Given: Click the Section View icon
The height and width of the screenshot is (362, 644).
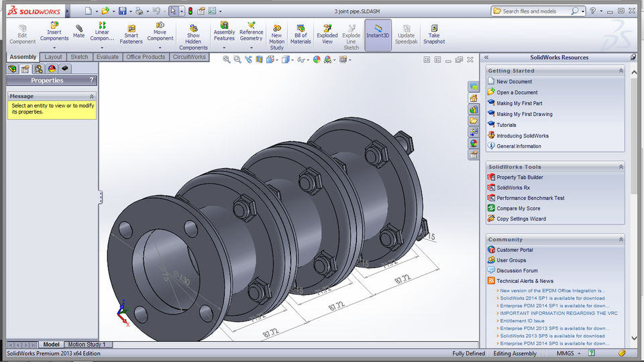Looking at the screenshot, I should point(259,60).
